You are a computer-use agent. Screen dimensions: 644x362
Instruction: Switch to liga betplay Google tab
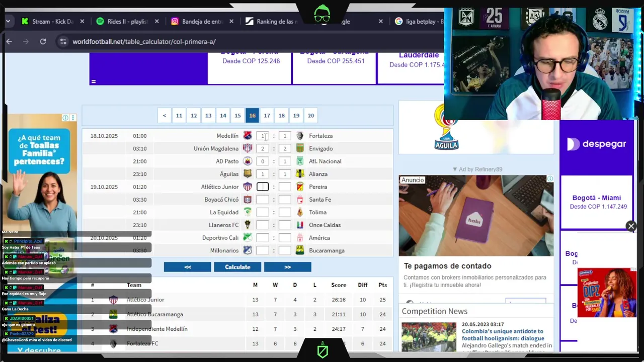(x=420, y=22)
